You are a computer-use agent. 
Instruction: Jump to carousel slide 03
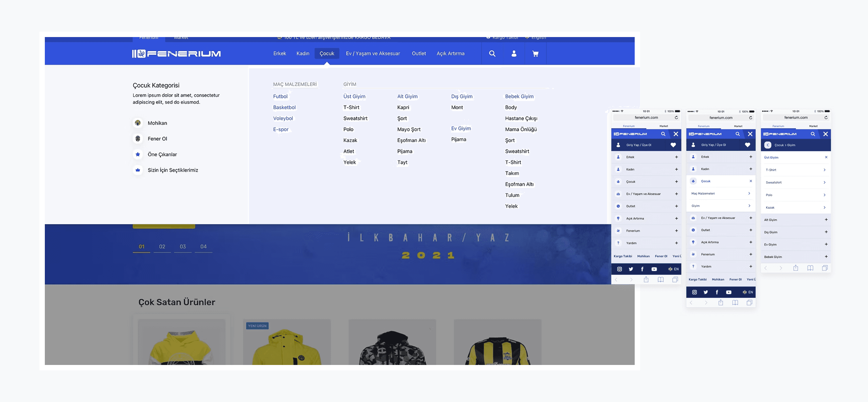click(x=183, y=247)
